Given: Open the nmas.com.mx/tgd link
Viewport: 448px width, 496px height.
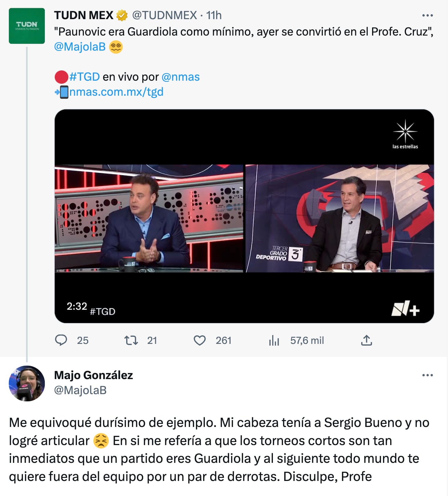Looking at the screenshot, I should (116, 92).
